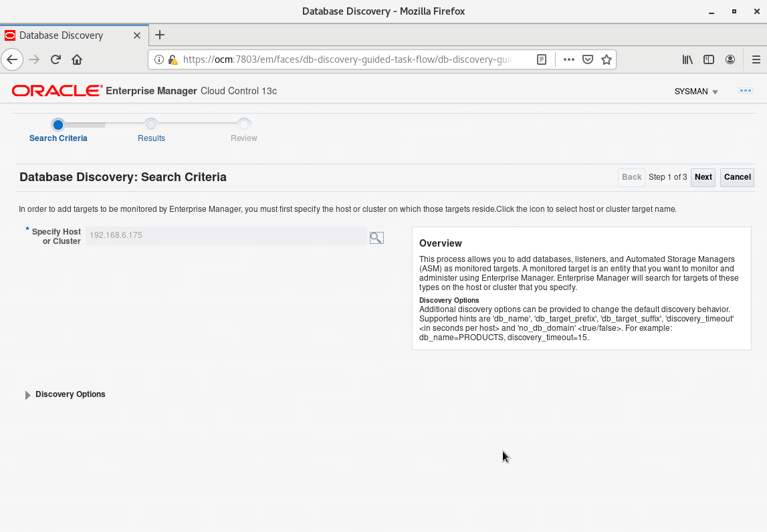Viewport: 767px width, 532px height.
Task: Open Enterprise Manager accessibility dots menu
Action: [746, 90]
